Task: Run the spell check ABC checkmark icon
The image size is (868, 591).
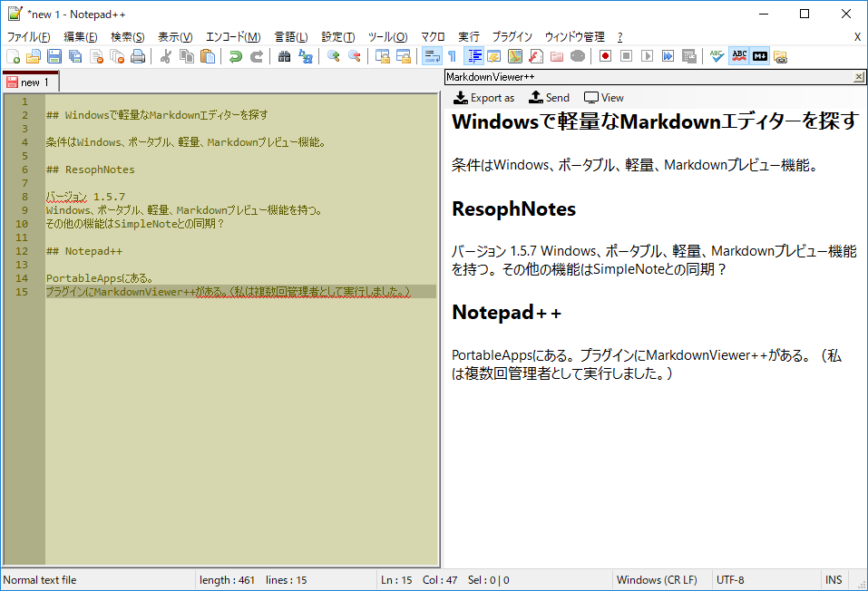Action: [717, 56]
